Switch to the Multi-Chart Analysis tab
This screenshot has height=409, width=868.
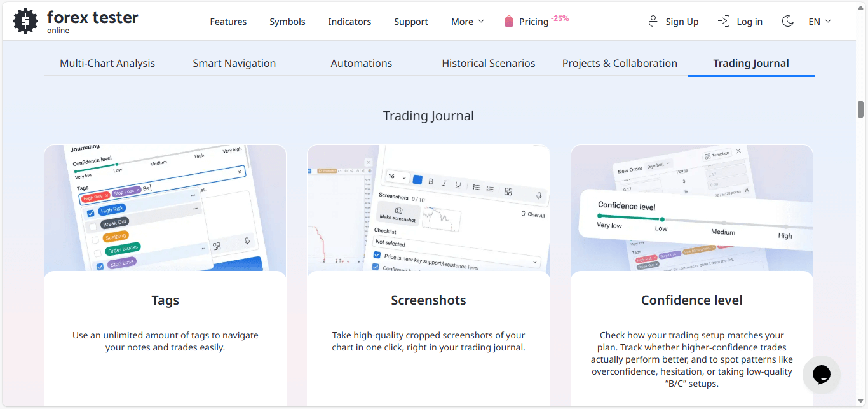(x=107, y=63)
